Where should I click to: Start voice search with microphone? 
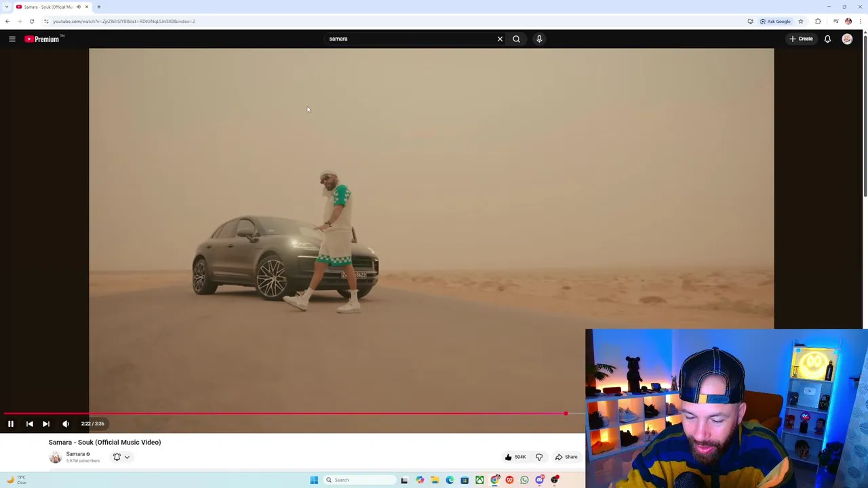click(539, 39)
